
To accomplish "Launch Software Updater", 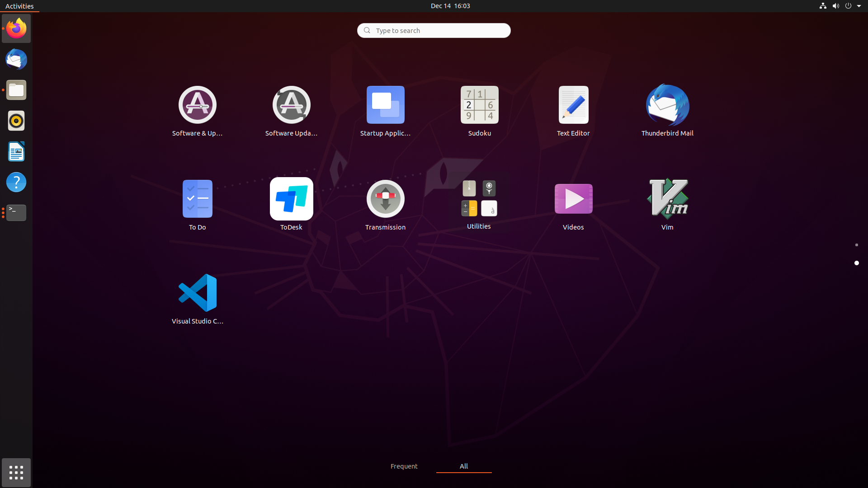I will click(291, 111).
